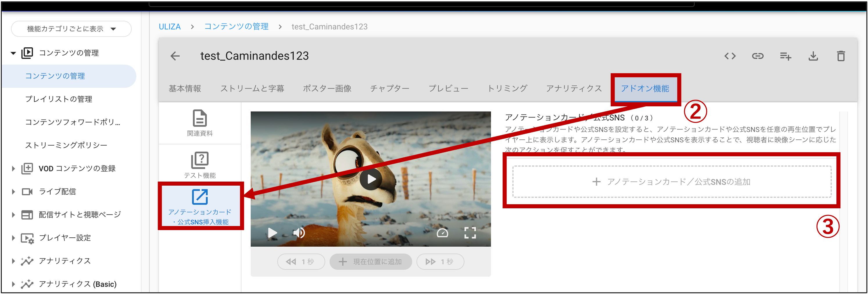Enter fullscreen with the player icon
The image size is (868, 294).
(470, 233)
